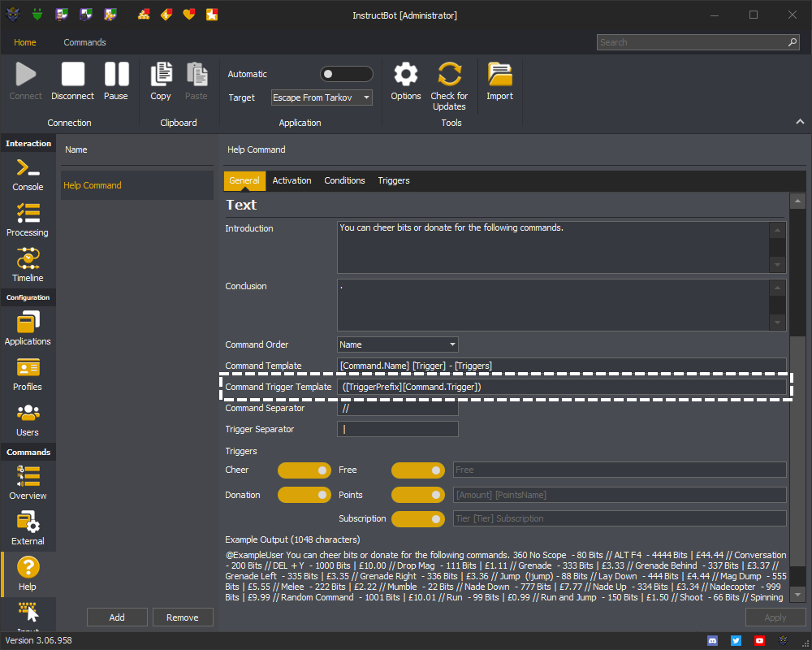Screen dimensions: 812x650
Task: Open the Timeline section
Action: pos(28,266)
